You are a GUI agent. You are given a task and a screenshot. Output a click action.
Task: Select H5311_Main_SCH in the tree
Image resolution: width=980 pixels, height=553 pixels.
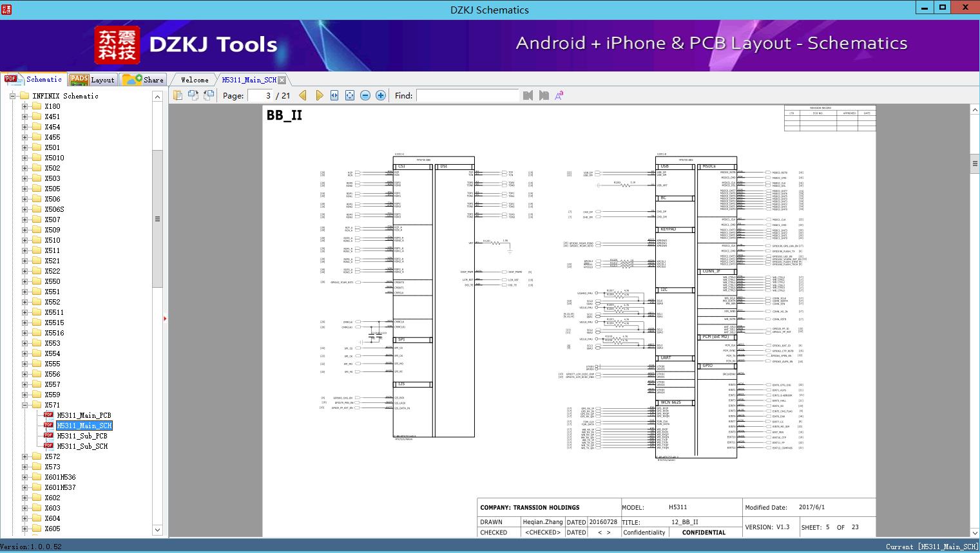[84, 426]
